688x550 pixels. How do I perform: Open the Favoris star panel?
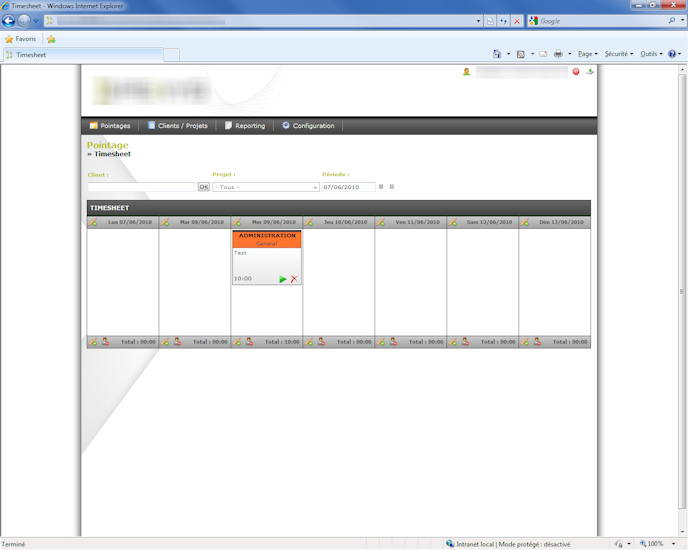coord(21,39)
